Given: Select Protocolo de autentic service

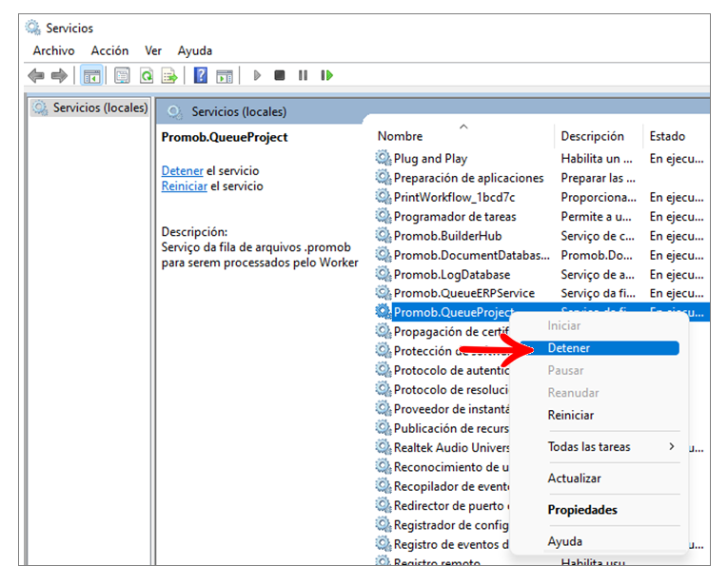Looking at the screenshot, I should tap(442, 370).
